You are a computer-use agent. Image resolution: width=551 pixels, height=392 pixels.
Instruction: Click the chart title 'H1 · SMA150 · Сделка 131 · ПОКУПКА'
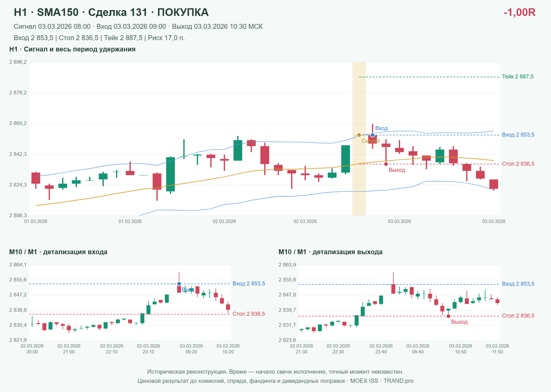[111, 12]
